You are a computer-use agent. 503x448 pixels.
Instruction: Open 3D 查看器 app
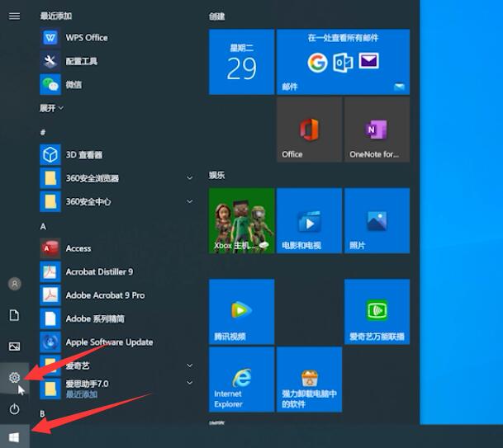tap(117, 155)
